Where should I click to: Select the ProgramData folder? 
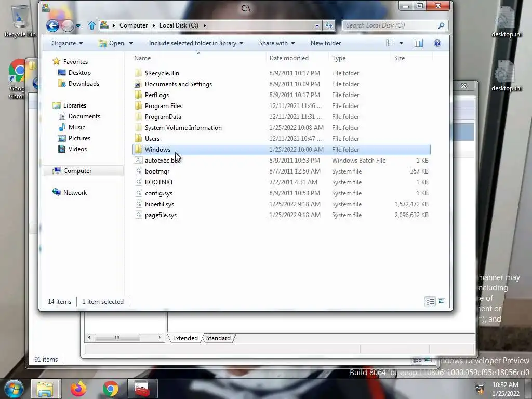[163, 117]
